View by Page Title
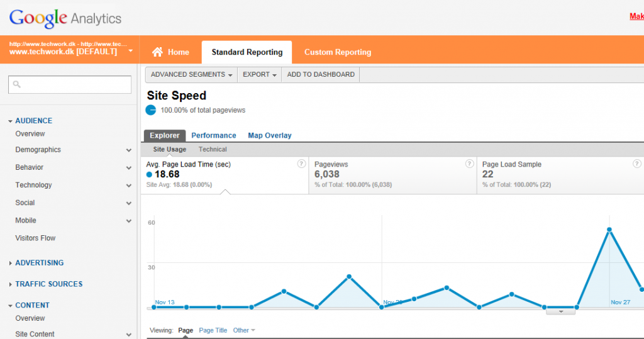This screenshot has width=644, height=339. click(x=213, y=330)
